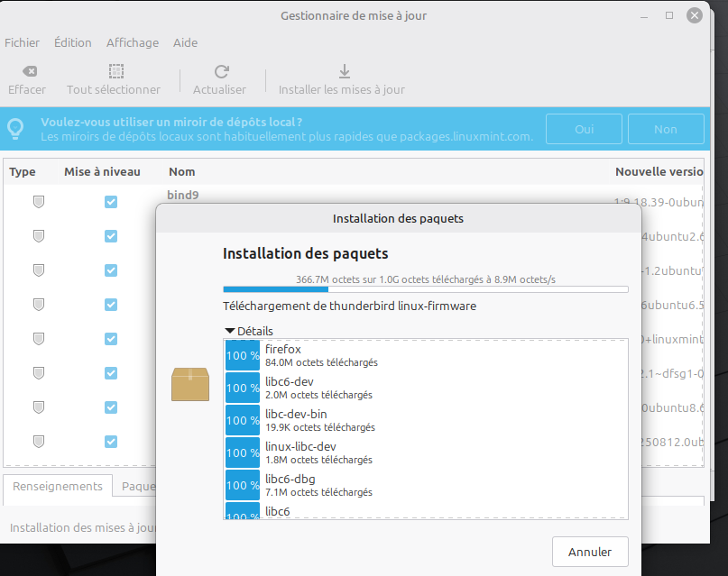Toggle the checkbox in the 250812.0ub row
Screen dimensions: 728x576
110,442
